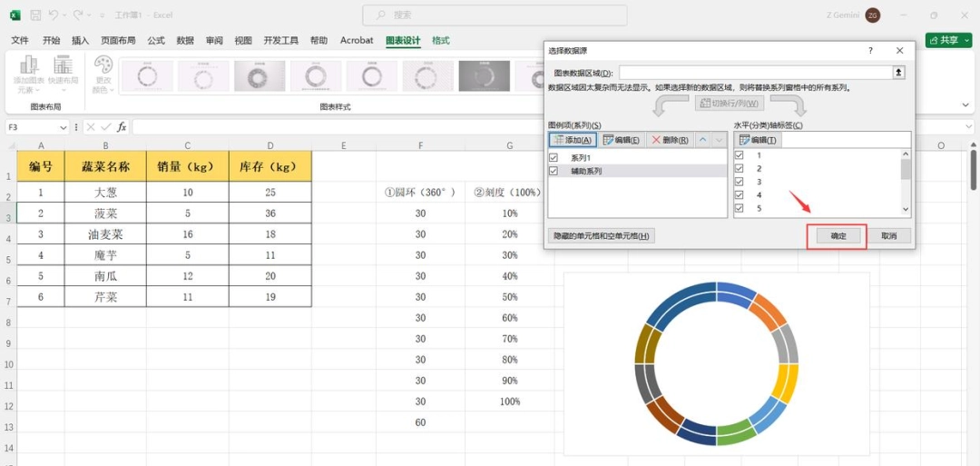Select the dark background chart style thumbnail
The image size is (980, 466).
(x=484, y=76)
